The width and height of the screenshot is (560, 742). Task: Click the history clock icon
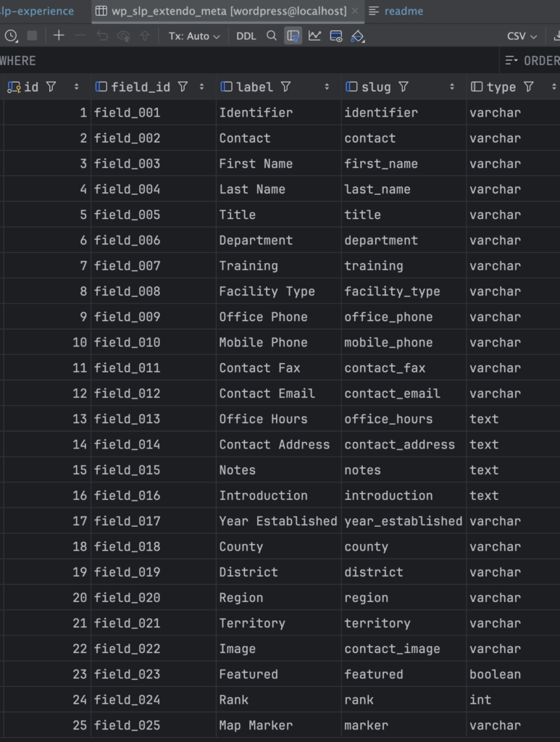coord(11,36)
